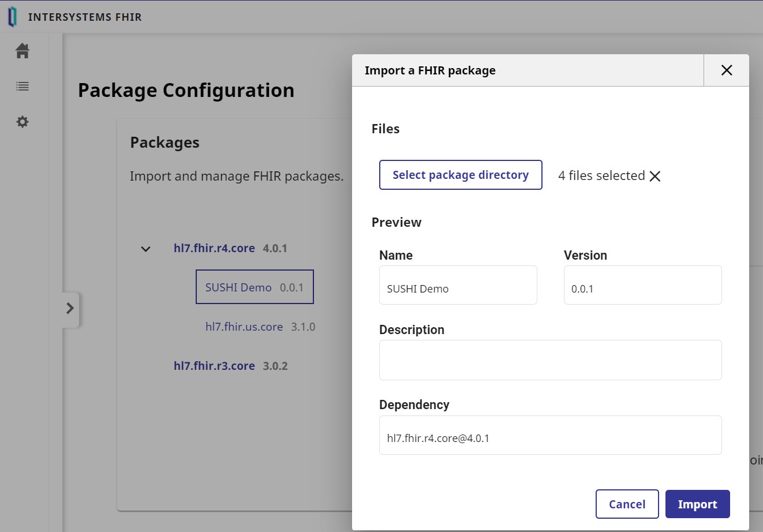
Task: Open the list view sidebar icon
Action: tap(23, 87)
